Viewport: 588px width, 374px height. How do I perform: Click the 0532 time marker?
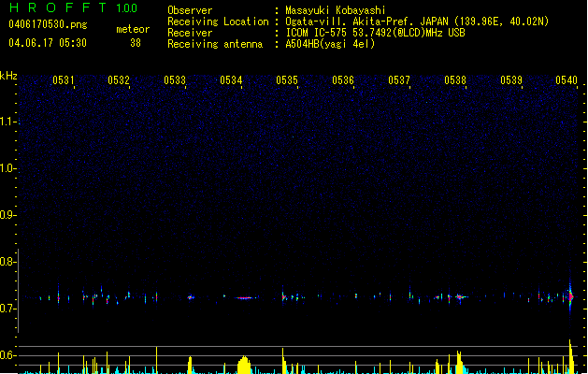[x=119, y=80]
